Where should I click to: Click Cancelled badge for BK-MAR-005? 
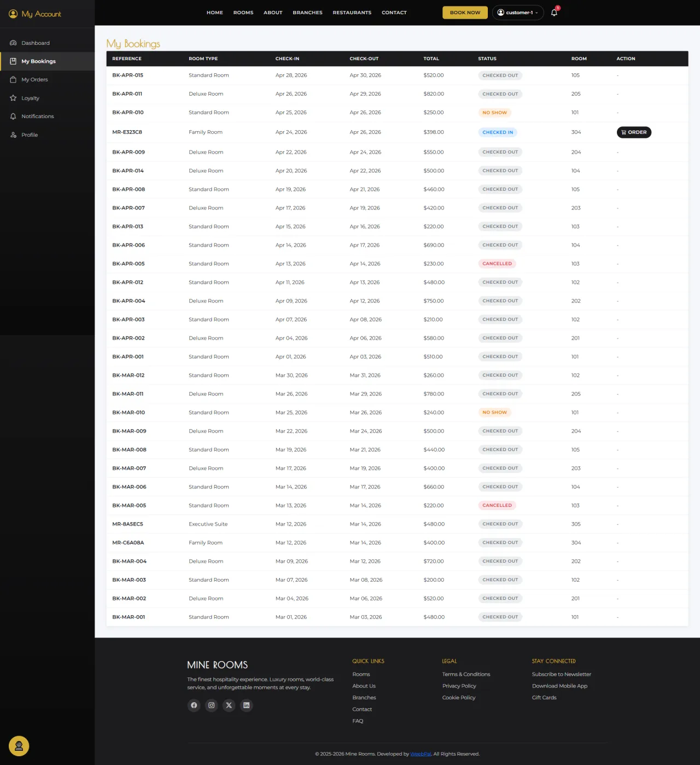coord(497,505)
